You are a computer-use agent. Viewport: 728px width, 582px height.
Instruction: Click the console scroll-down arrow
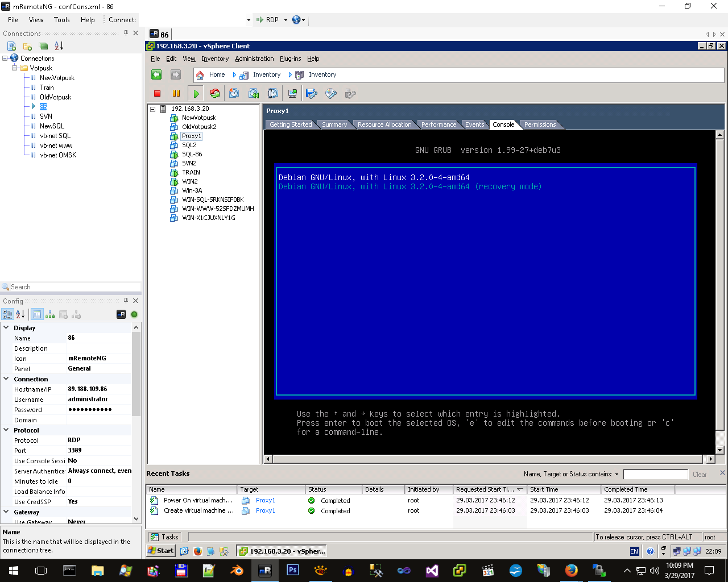pos(720,450)
